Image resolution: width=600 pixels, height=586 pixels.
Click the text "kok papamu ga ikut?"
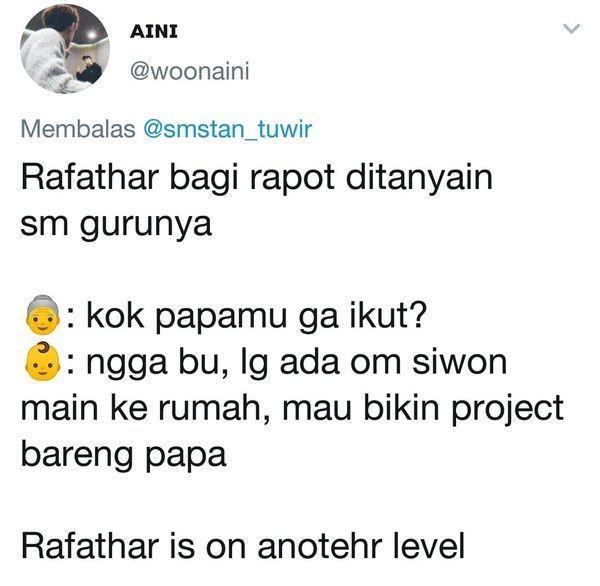tap(256, 317)
